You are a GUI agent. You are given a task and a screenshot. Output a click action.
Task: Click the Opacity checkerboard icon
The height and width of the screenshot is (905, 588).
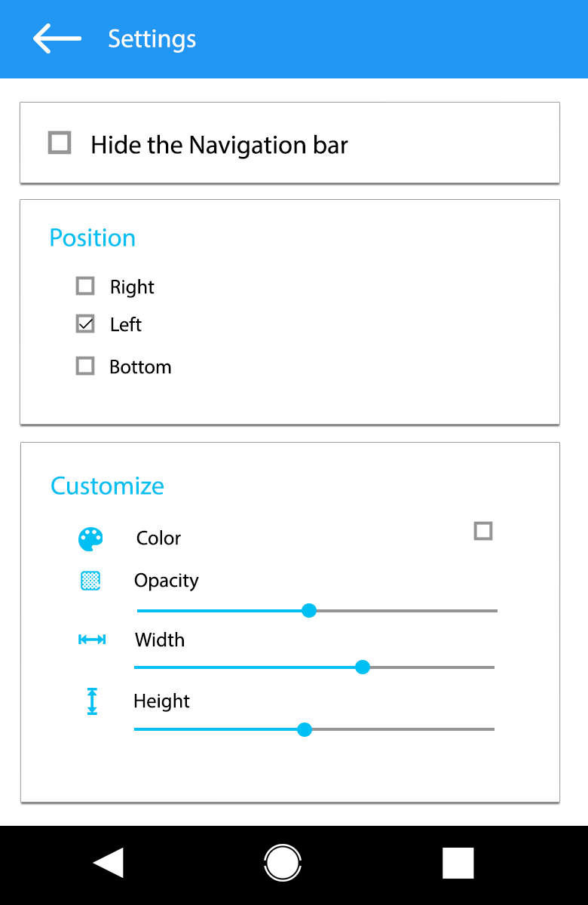click(90, 581)
